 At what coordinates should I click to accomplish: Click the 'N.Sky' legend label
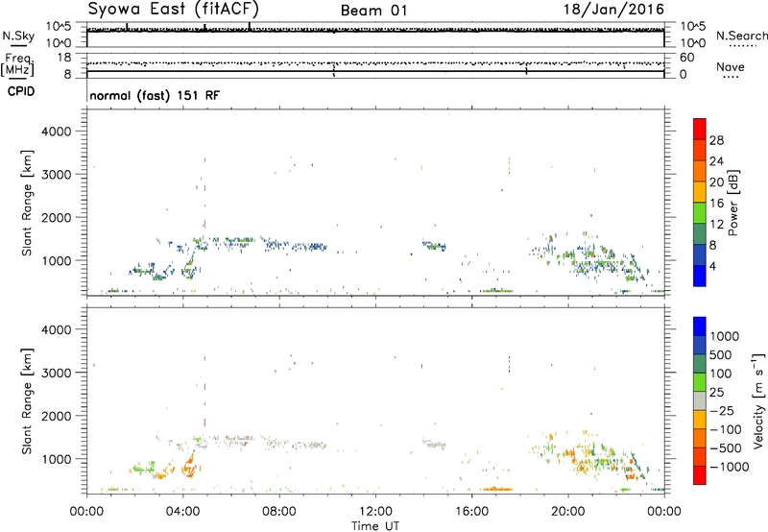[18, 36]
